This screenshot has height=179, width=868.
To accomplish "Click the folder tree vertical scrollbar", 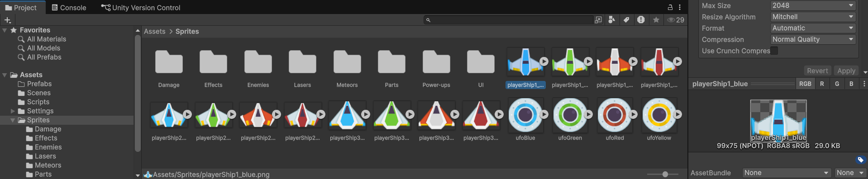I will pos(138,93).
